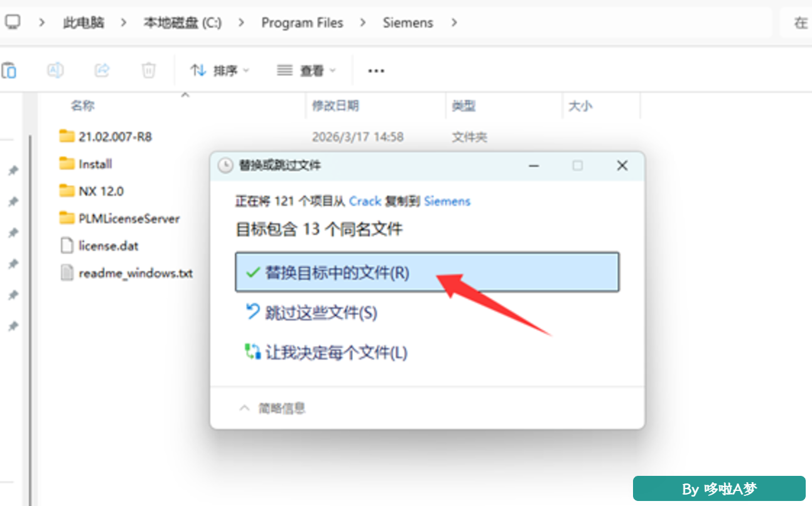812x506 pixels.
Task: Expand 简略信息 details in the dialog
Action: click(x=273, y=408)
